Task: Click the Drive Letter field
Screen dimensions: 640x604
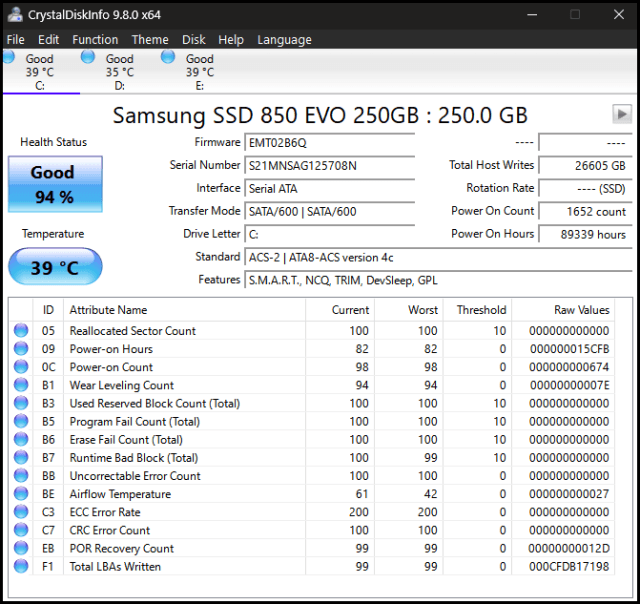Action: 330,234
